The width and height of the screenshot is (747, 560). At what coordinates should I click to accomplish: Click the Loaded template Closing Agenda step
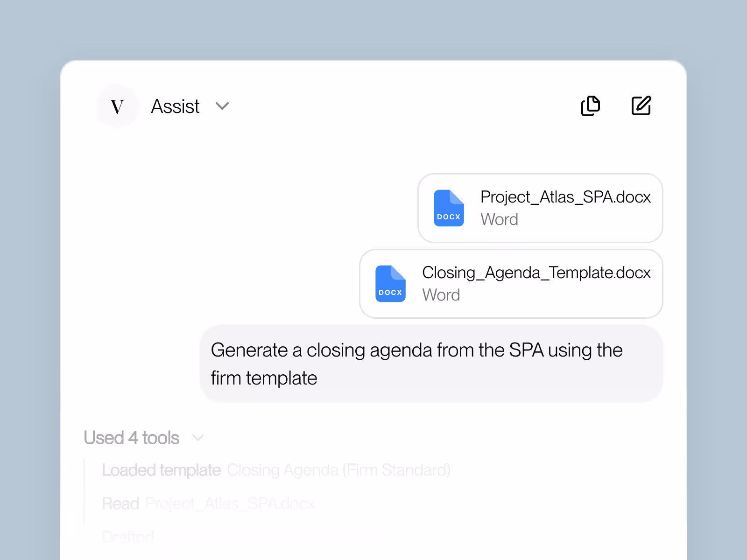tap(276, 470)
